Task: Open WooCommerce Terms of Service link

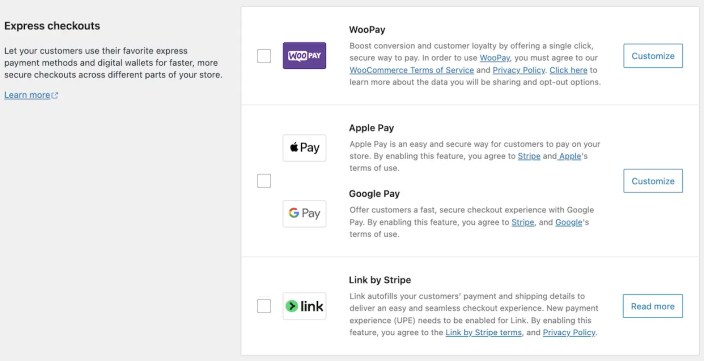Action: point(412,70)
